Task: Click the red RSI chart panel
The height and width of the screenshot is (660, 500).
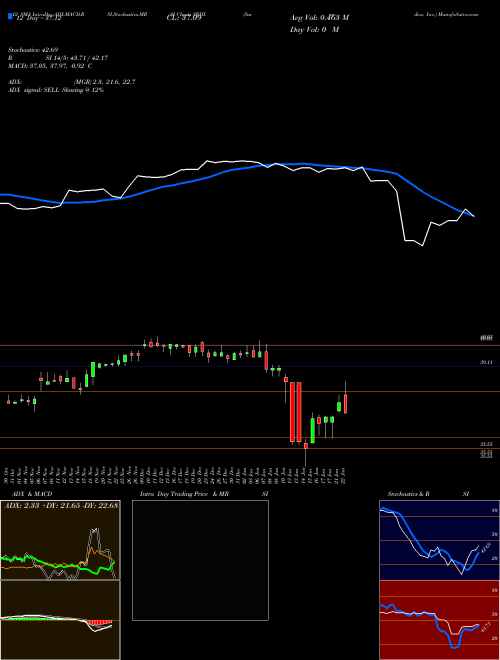Action: pos(439,620)
